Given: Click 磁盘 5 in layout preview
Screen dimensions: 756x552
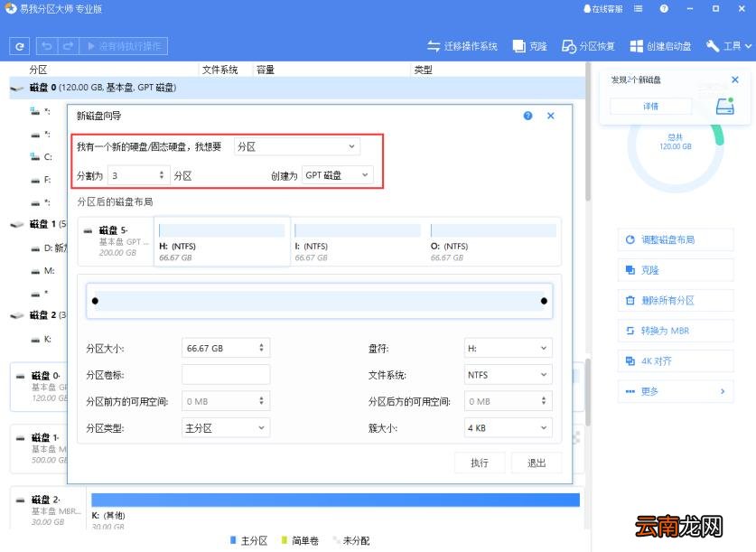Looking at the screenshot, I should tap(116, 241).
